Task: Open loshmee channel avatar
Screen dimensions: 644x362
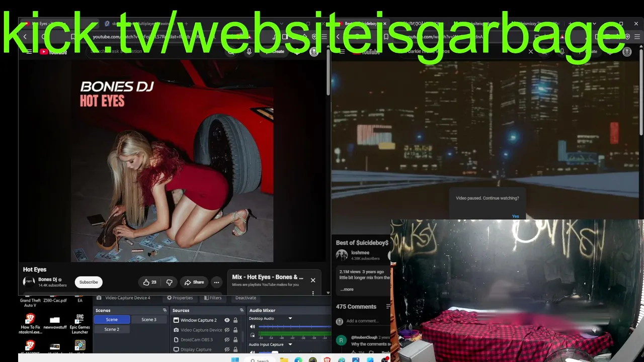Action: pos(342,255)
